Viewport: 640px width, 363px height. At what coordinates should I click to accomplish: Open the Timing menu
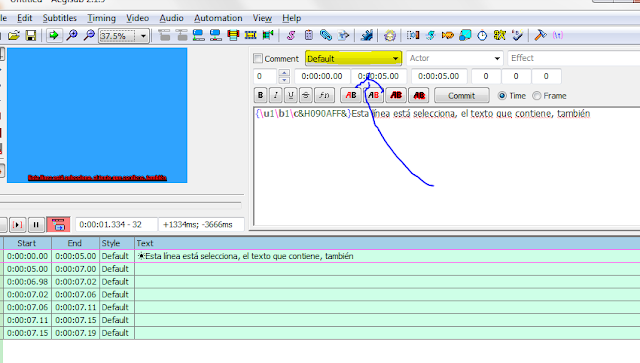101,18
